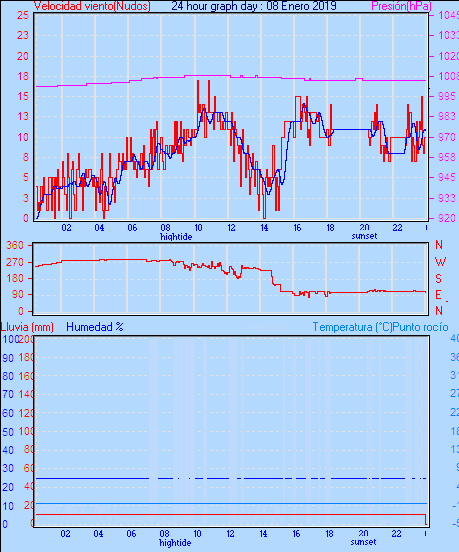Click the 'Punto rocío' legend label
This screenshot has width=459, height=552.
[x=421, y=327]
